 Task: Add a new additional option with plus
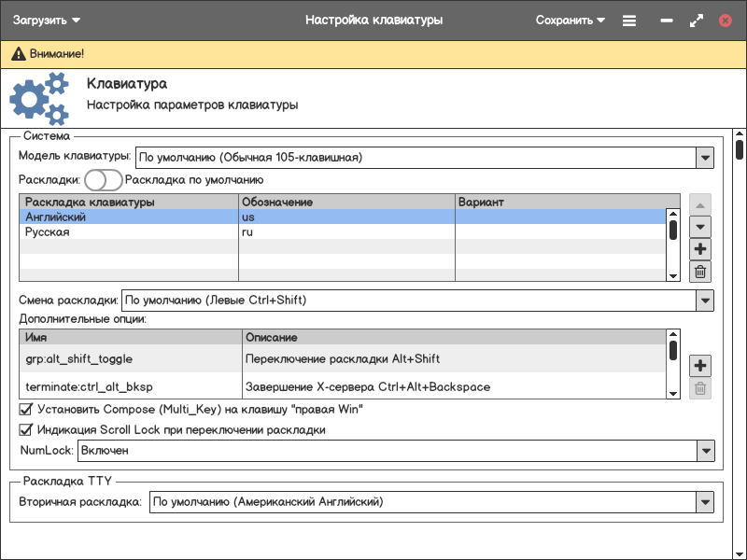tap(700, 366)
